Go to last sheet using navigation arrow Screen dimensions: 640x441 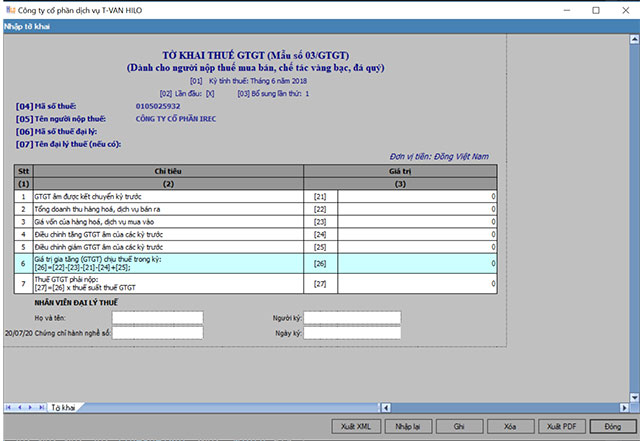40,407
